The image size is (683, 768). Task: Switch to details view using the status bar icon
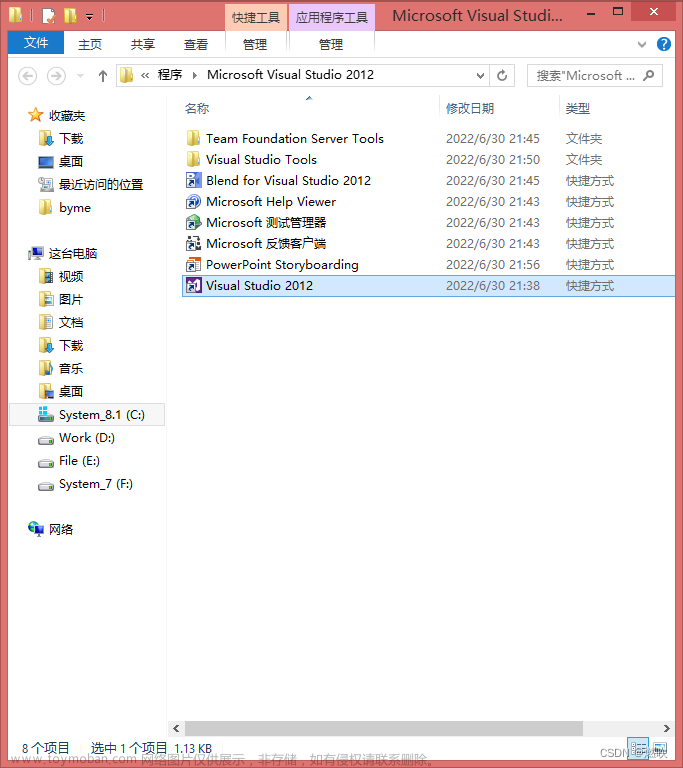point(638,748)
